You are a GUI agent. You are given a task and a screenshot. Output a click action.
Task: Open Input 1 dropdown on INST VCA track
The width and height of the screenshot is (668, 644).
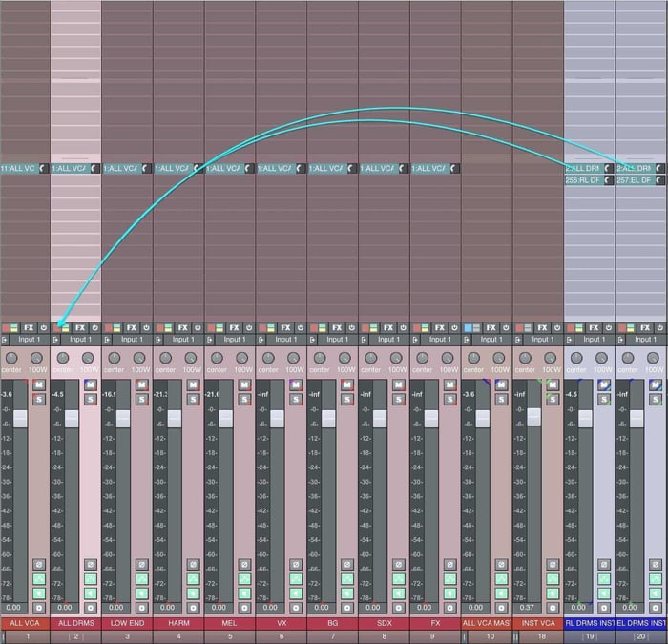coord(543,340)
